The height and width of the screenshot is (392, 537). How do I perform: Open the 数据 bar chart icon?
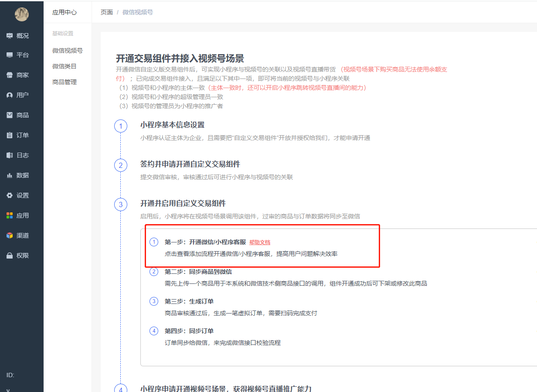tap(10, 175)
